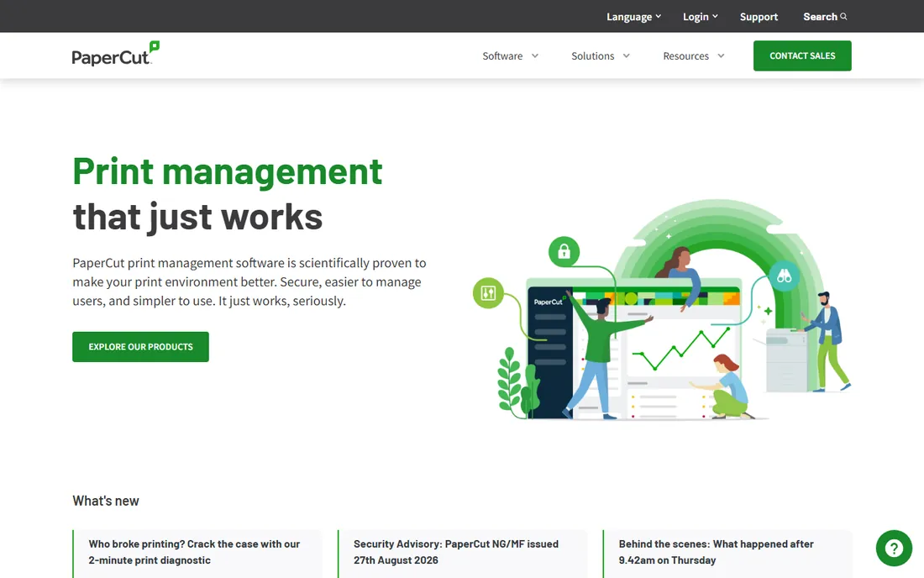
Task: Click the search magnifier icon
Action: point(843,17)
